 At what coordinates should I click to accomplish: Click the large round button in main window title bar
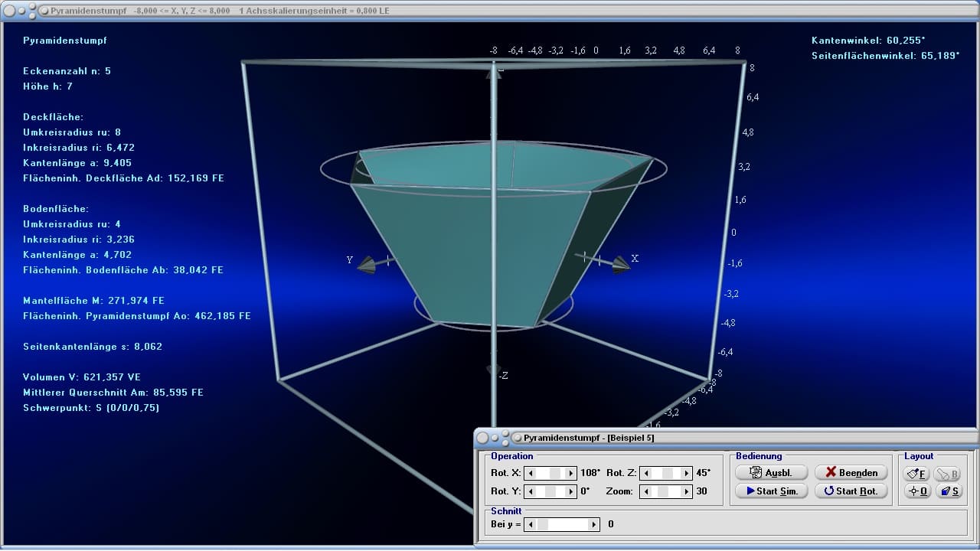coord(9,11)
